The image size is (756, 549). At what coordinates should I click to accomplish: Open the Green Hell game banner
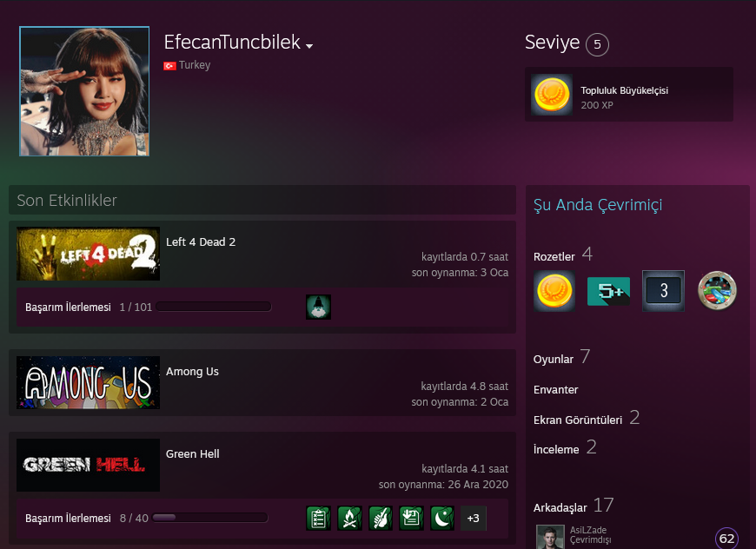point(89,465)
